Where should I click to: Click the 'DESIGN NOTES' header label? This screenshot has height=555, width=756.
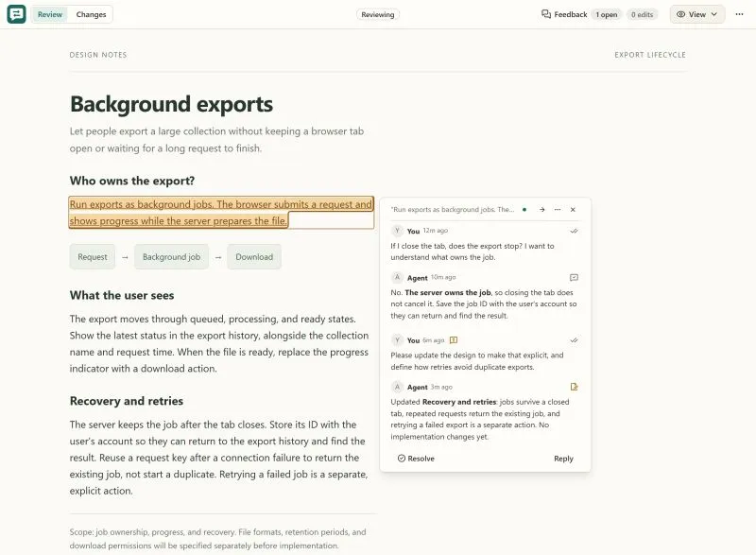point(98,55)
